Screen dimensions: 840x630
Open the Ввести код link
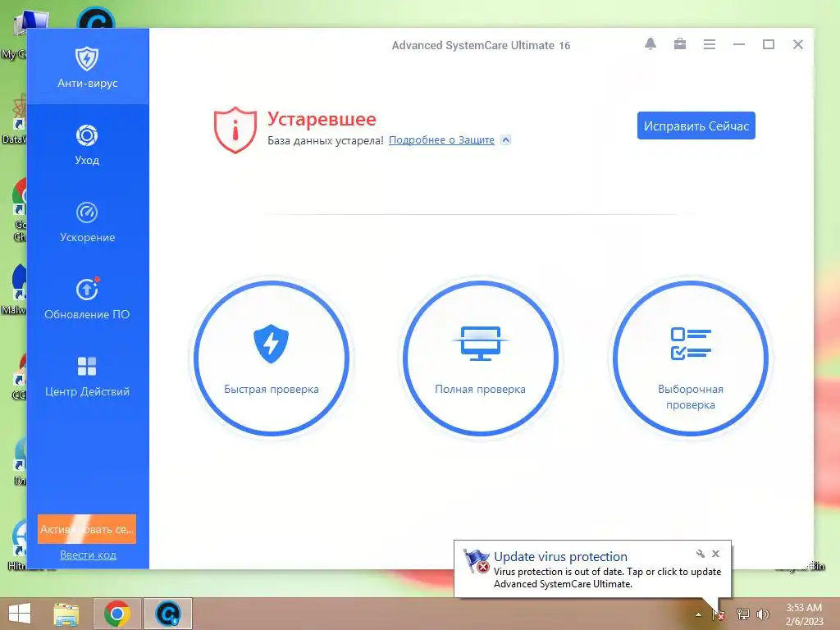[88, 555]
